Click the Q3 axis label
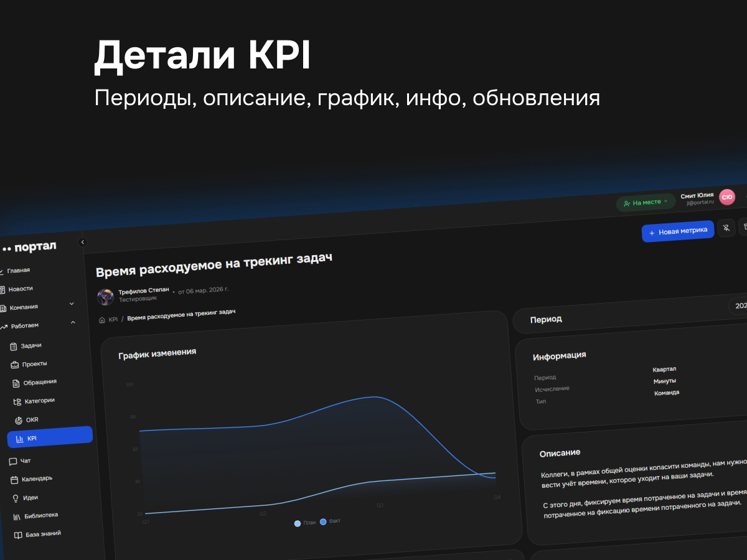 coord(379,505)
